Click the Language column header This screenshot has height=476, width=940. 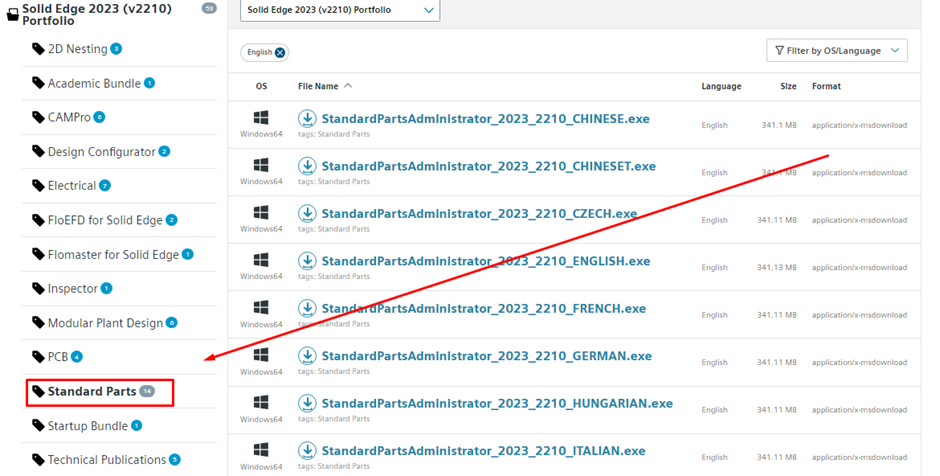pyautogui.click(x=721, y=86)
